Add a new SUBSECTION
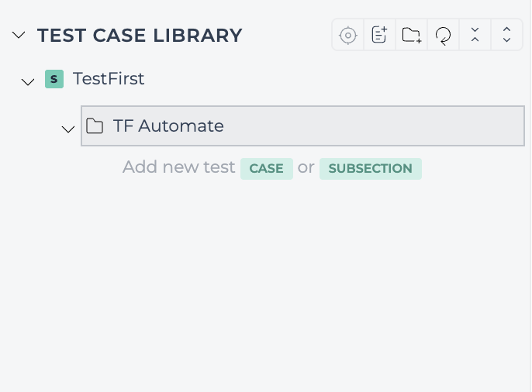 [370, 168]
